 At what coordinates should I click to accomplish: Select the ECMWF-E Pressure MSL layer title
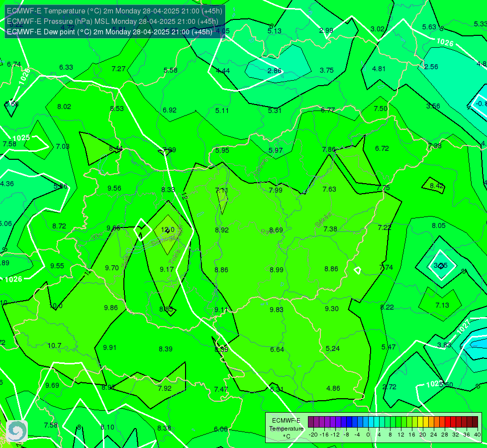[112, 21]
